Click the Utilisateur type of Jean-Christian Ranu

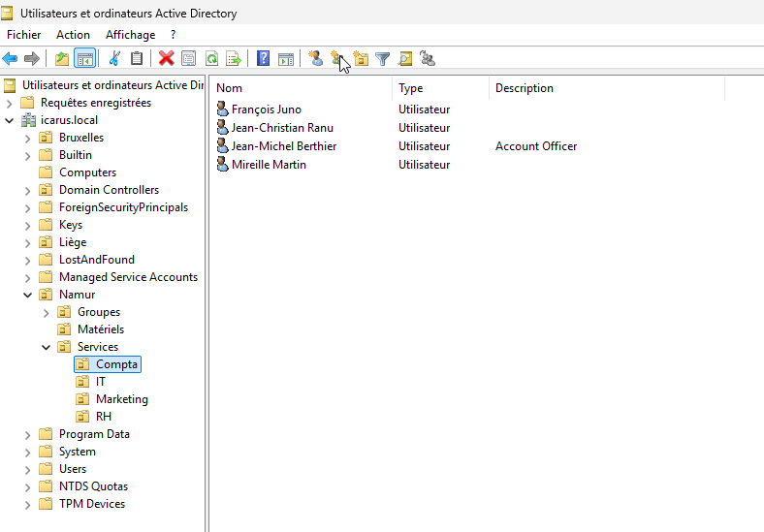point(424,128)
